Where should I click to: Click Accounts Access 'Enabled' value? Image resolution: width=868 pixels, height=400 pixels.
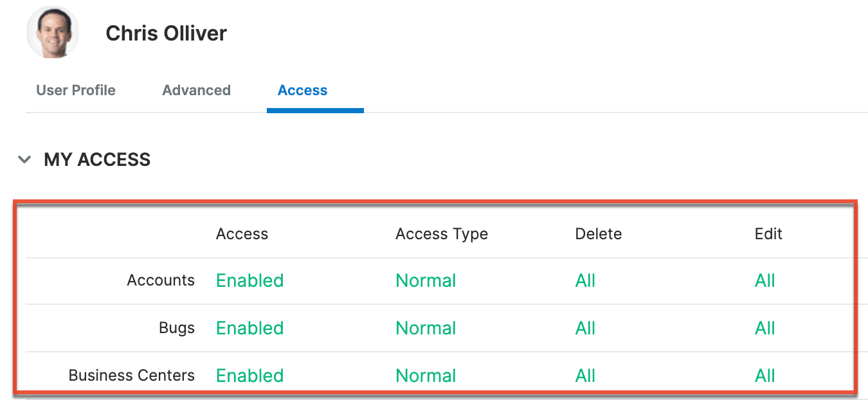249,281
